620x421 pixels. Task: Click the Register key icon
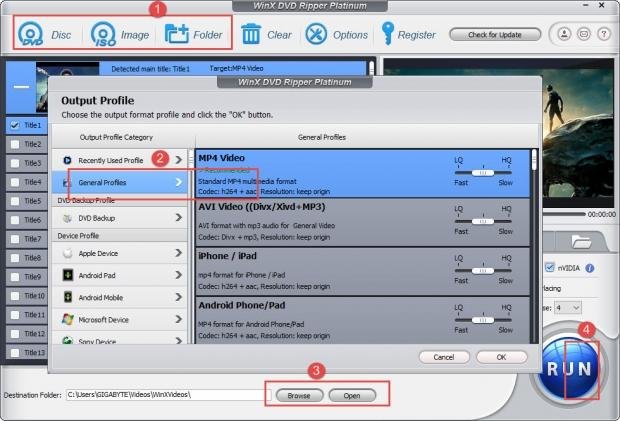pos(387,33)
